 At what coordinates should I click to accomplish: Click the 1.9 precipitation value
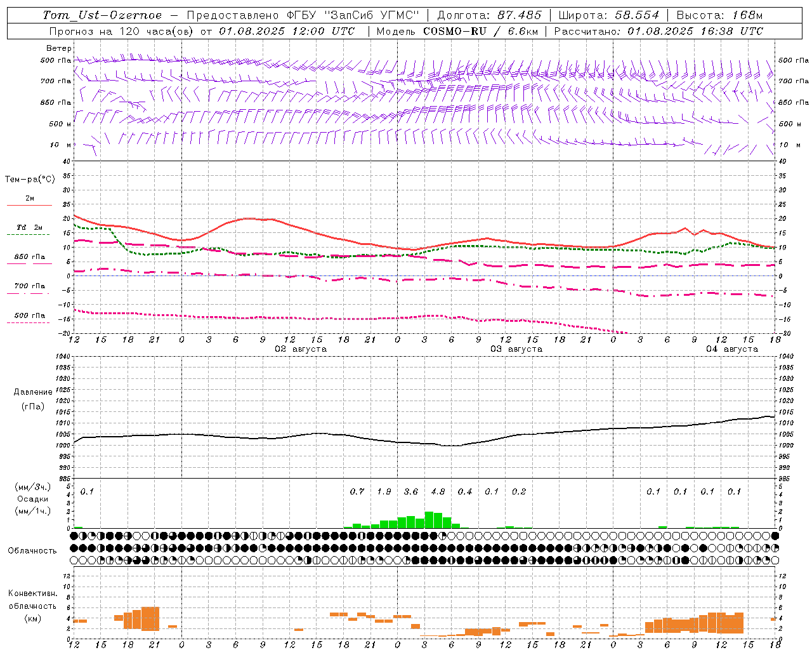click(384, 491)
